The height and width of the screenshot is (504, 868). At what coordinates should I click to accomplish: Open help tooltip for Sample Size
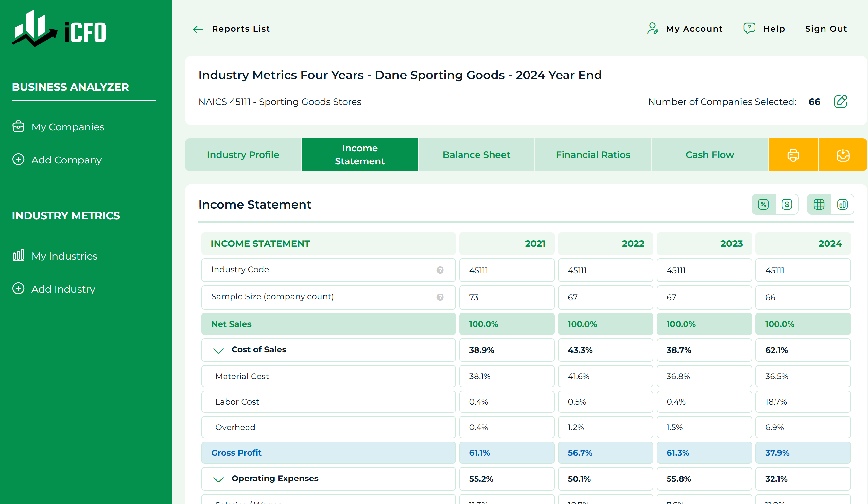tap(440, 297)
